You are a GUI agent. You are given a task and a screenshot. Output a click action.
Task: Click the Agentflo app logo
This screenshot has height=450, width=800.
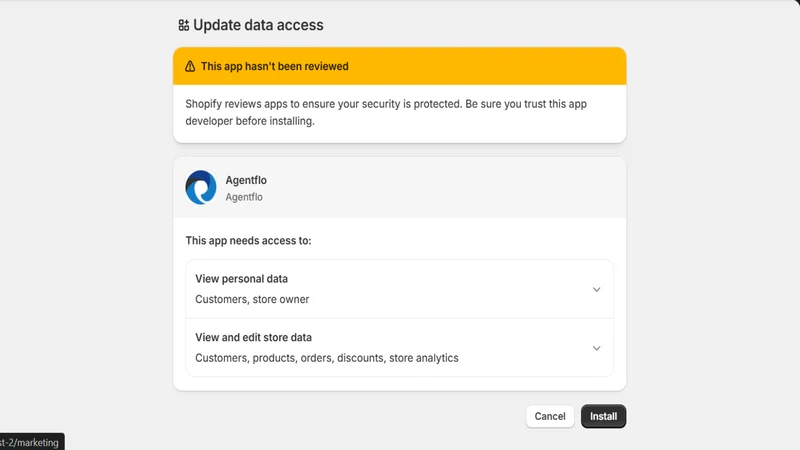pyautogui.click(x=201, y=187)
